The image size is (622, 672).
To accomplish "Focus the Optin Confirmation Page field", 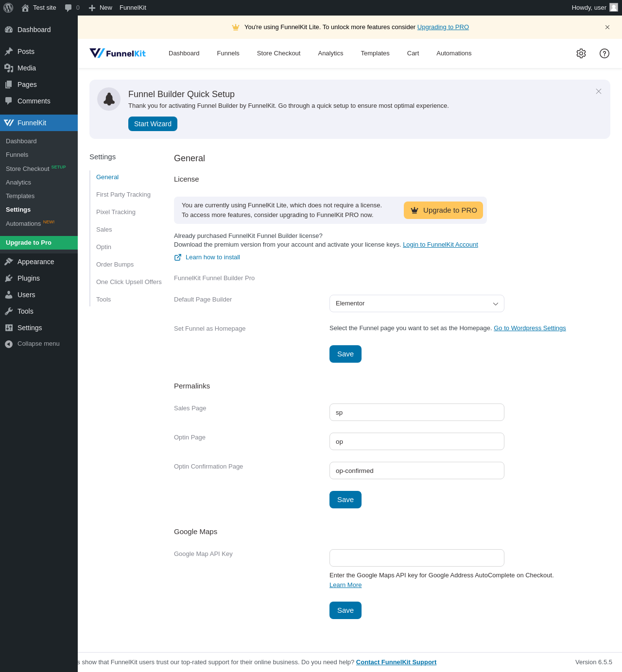I will (417, 470).
